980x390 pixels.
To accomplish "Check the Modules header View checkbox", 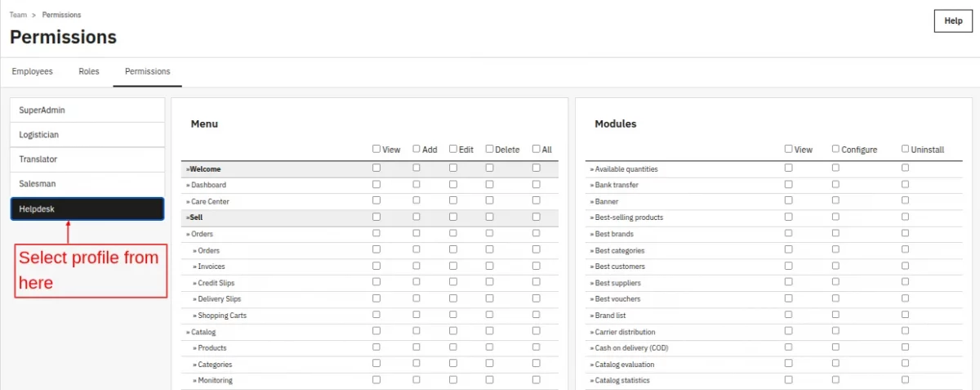I will (789, 149).
